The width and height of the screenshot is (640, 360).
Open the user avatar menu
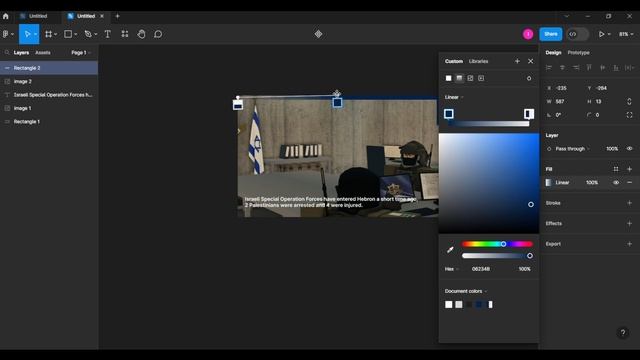(x=528, y=34)
